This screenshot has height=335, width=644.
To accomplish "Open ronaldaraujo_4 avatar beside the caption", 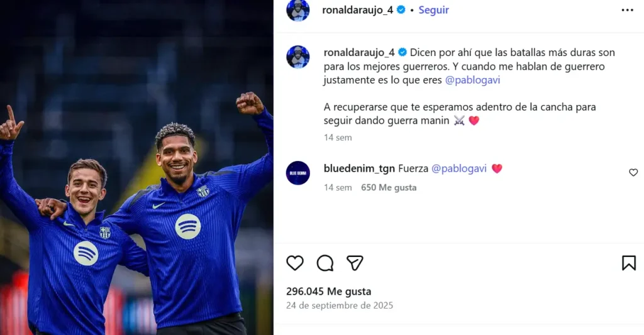I will (x=297, y=57).
